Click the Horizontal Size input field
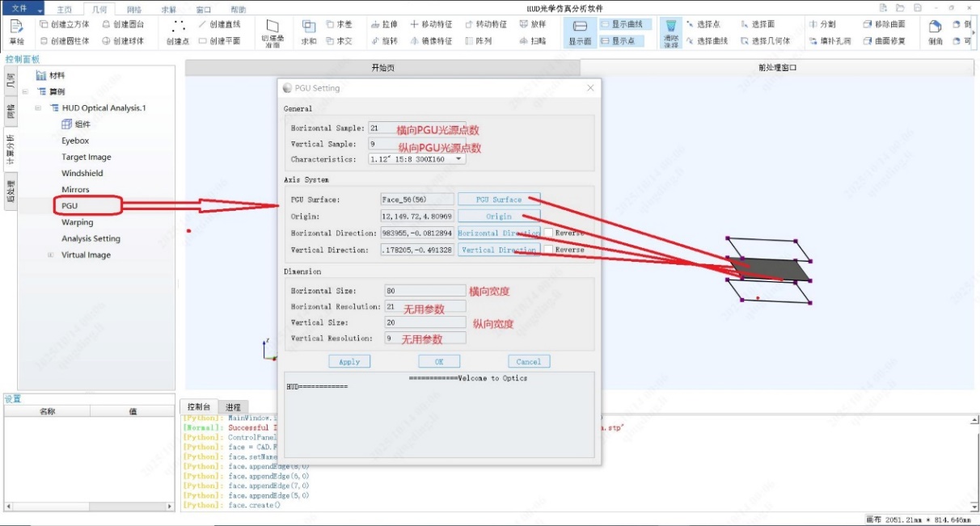The width and height of the screenshot is (980, 526). 423,290
